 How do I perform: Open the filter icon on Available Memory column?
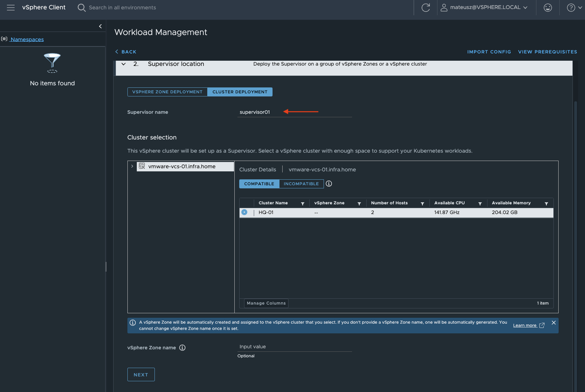point(546,203)
